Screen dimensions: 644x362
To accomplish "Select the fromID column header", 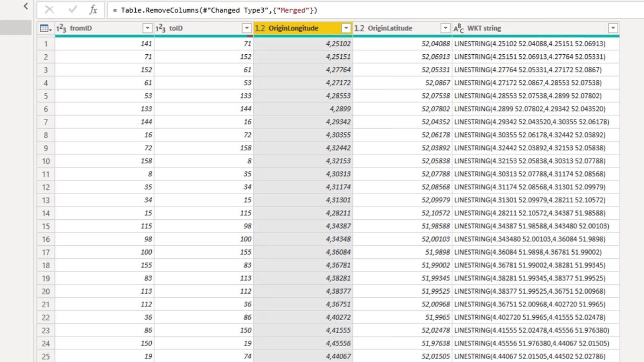I will click(x=104, y=28).
